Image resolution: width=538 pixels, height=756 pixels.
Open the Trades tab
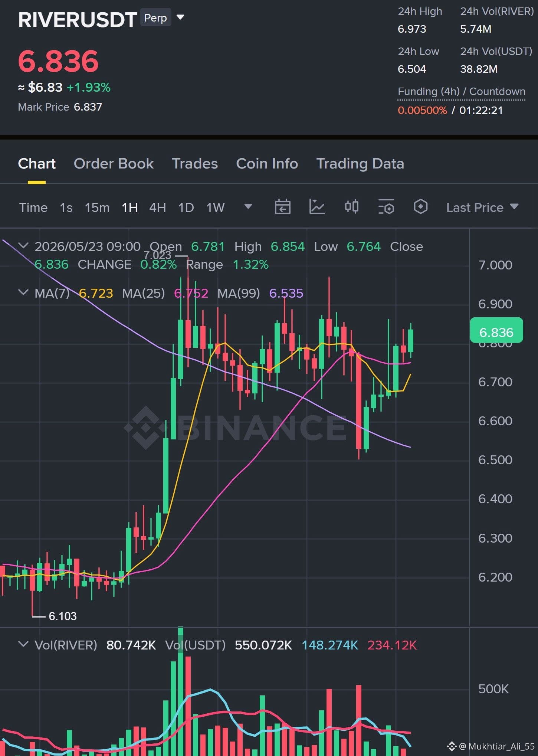point(195,164)
